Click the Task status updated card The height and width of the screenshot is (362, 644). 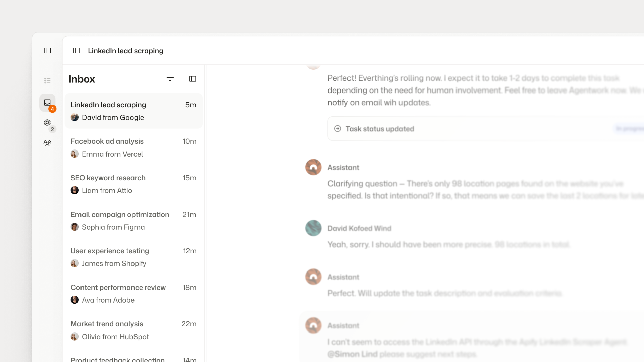[x=485, y=129]
